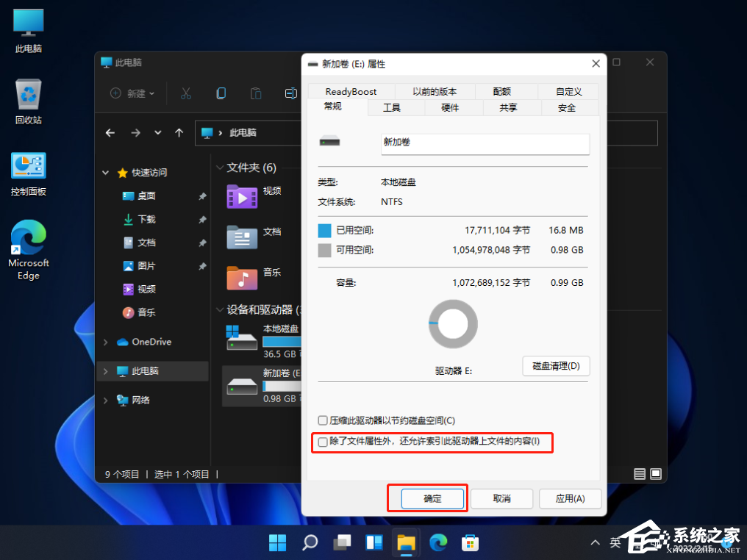Open the 回收站 recycle bin icon

[x=29, y=101]
